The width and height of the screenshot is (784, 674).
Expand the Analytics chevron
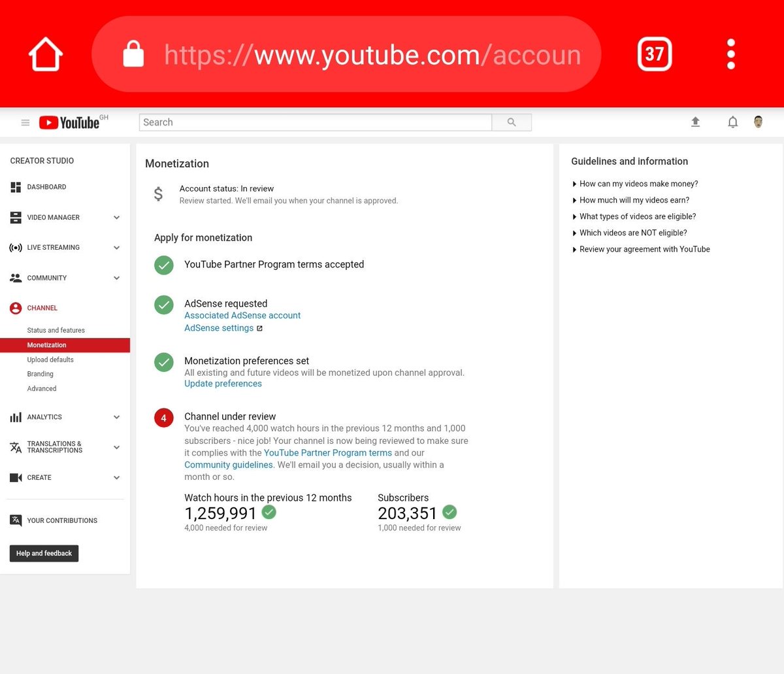coord(116,417)
